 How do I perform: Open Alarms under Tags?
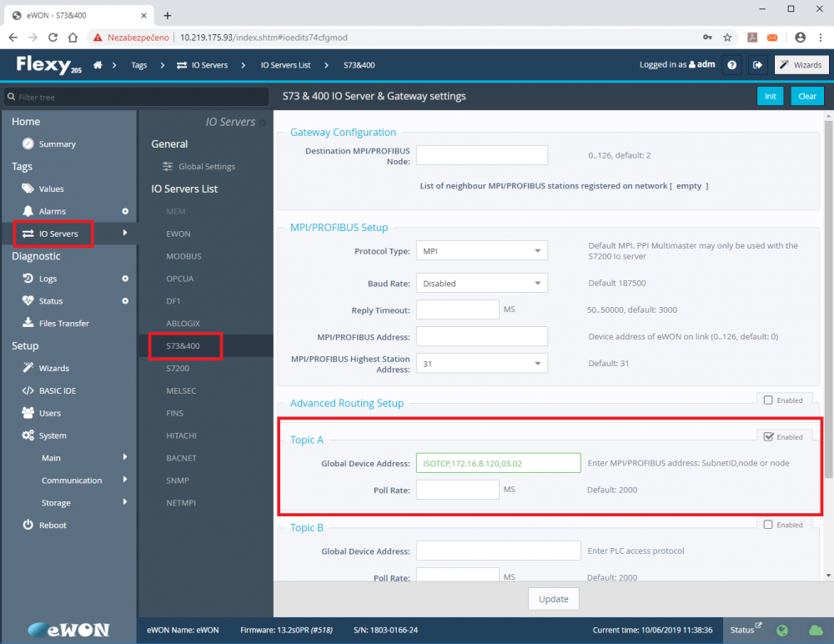pos(52,211)
